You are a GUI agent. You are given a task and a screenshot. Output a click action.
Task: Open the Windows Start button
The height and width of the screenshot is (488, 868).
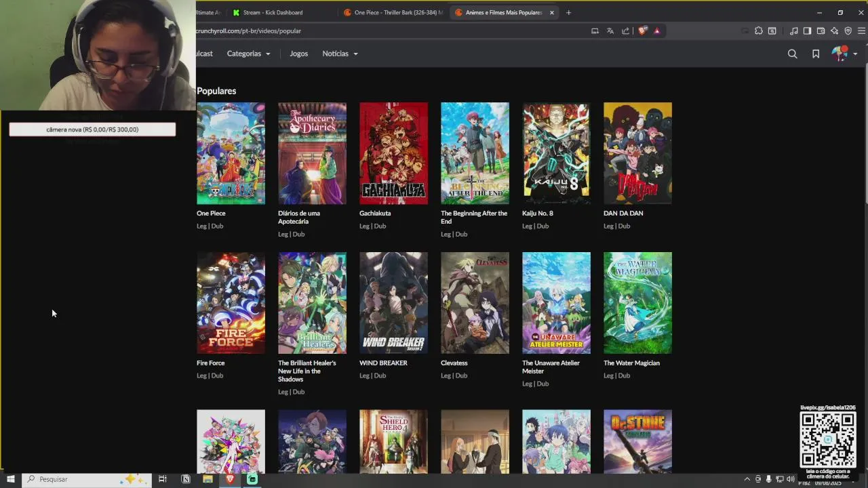tap(10, 479)
